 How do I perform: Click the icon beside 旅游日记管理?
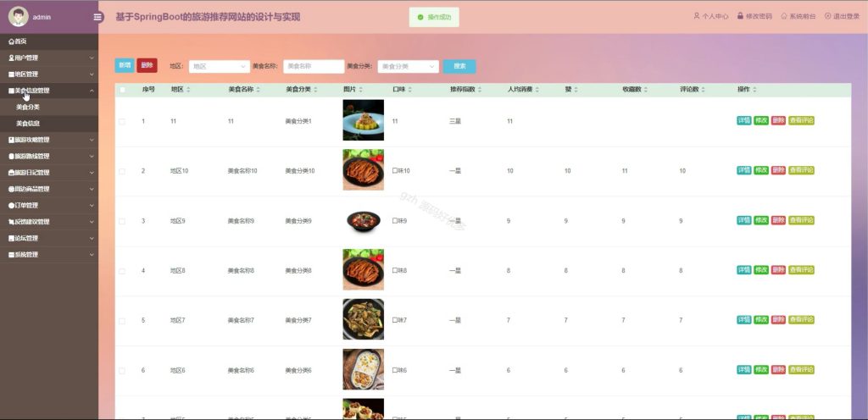click(x=11, y=173)
